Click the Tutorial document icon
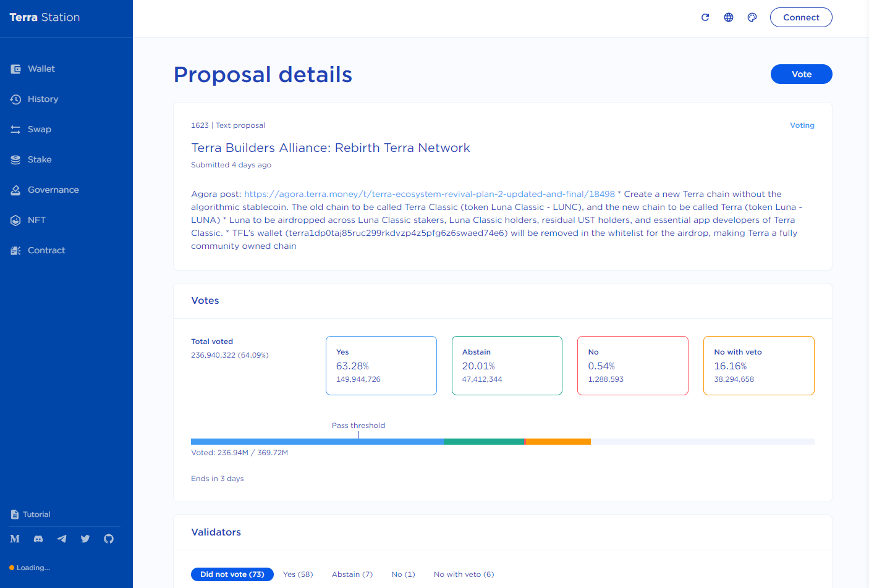 click(x=15, y=514)
